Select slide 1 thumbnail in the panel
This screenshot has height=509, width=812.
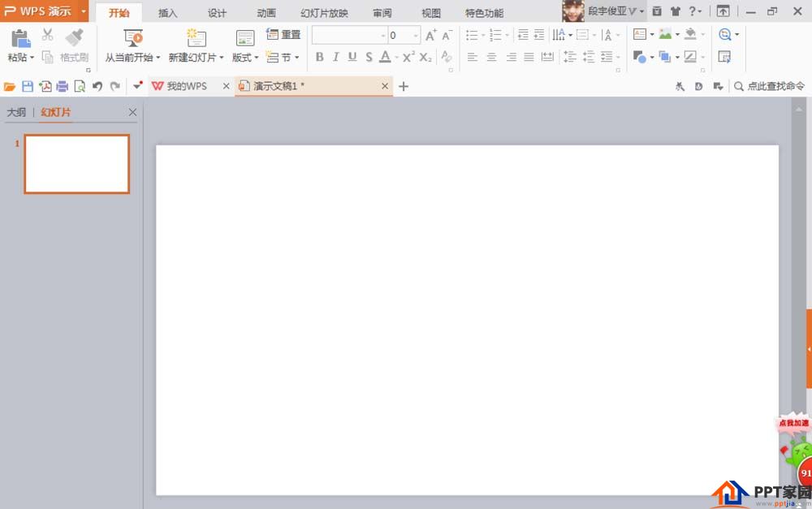click(77, 164)
